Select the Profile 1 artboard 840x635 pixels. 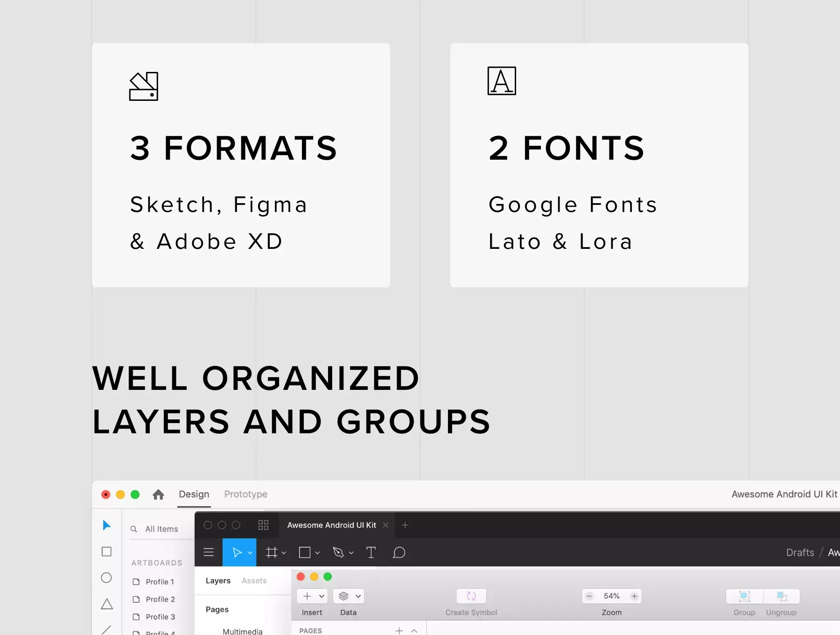pyautogui.click(x=154, y=582)
